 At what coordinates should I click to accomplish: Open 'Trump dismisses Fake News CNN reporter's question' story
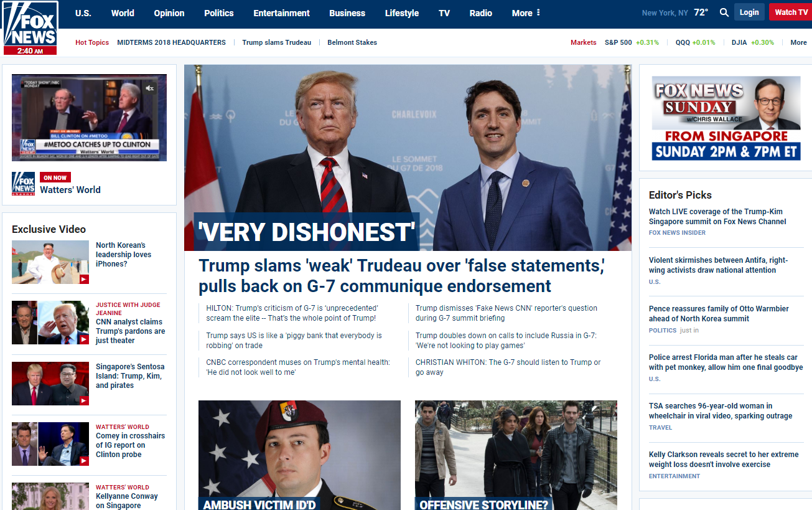pyautogui.click(x=506, y=313)
